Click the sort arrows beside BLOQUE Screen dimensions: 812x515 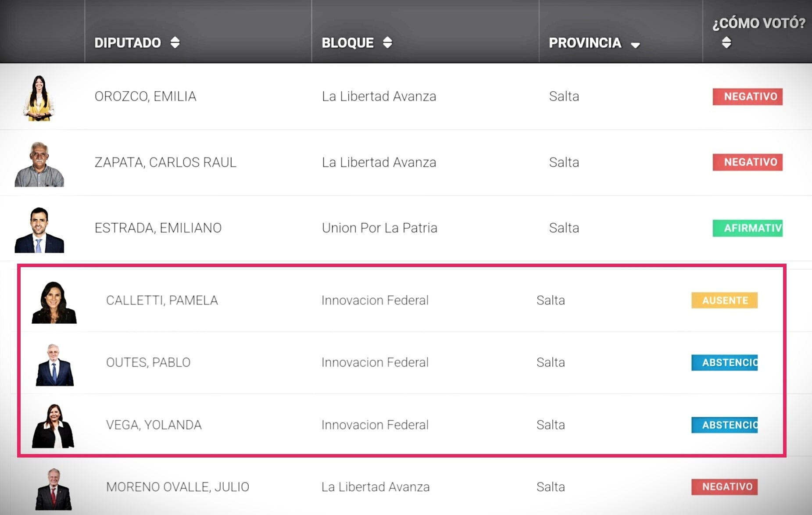pos(387,43)
